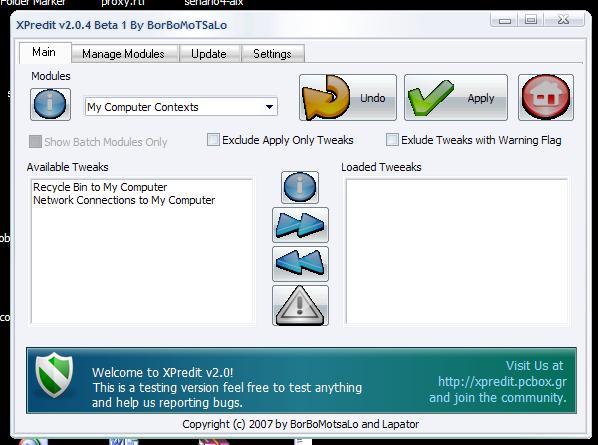Open the My Computer Contexts dropdown arrow

click(269, 107)
